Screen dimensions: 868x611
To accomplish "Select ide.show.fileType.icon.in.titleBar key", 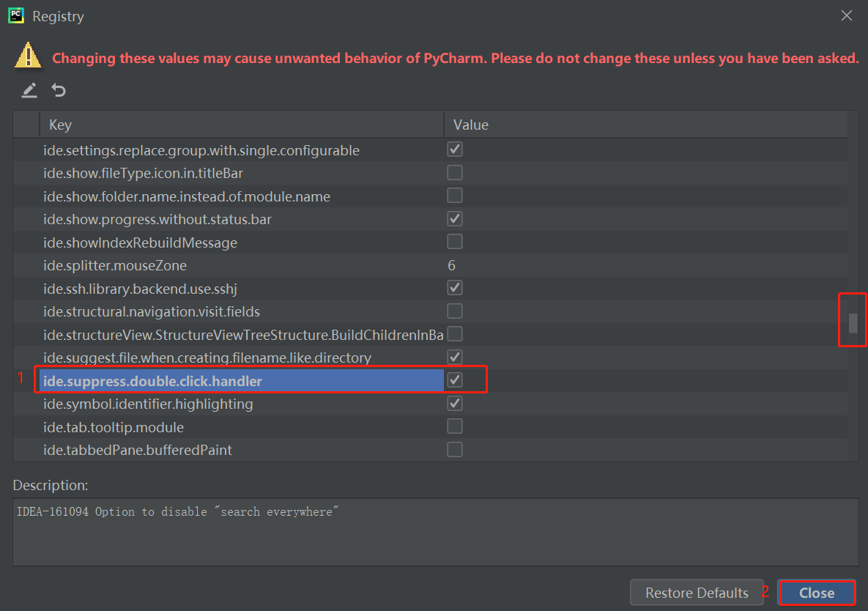I will coord(144,173).
